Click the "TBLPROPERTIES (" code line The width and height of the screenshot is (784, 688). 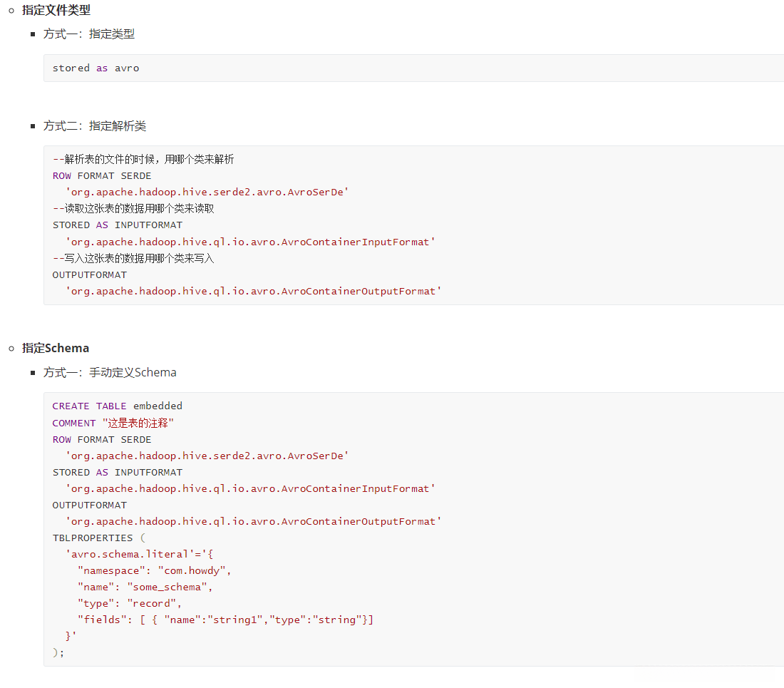(98, 538)
